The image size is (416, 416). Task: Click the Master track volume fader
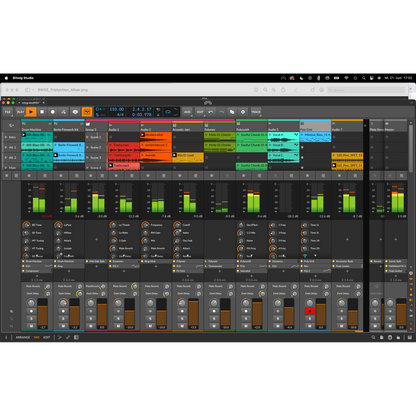401,312
